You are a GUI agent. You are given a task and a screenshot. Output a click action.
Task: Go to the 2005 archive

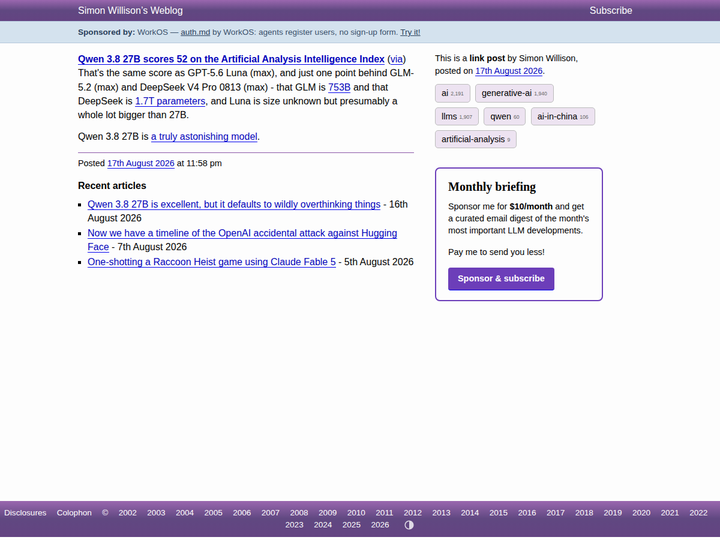(213, 513)
